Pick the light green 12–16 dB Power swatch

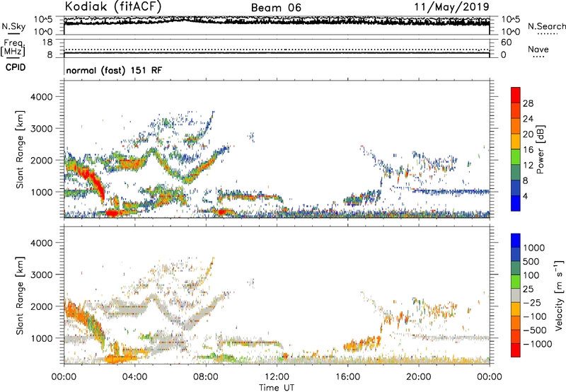[x=516, y=156]
